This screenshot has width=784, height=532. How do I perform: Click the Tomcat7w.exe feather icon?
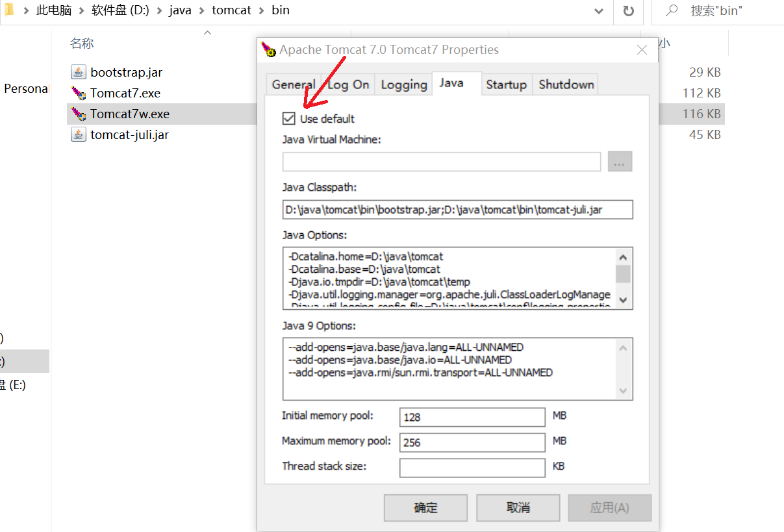(x=78, y=114)
